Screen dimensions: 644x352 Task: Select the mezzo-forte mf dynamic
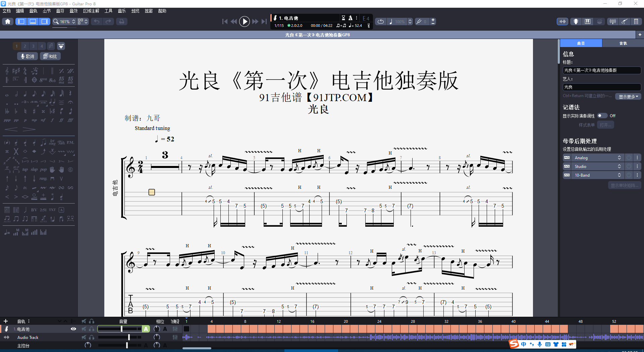[43, 120]
